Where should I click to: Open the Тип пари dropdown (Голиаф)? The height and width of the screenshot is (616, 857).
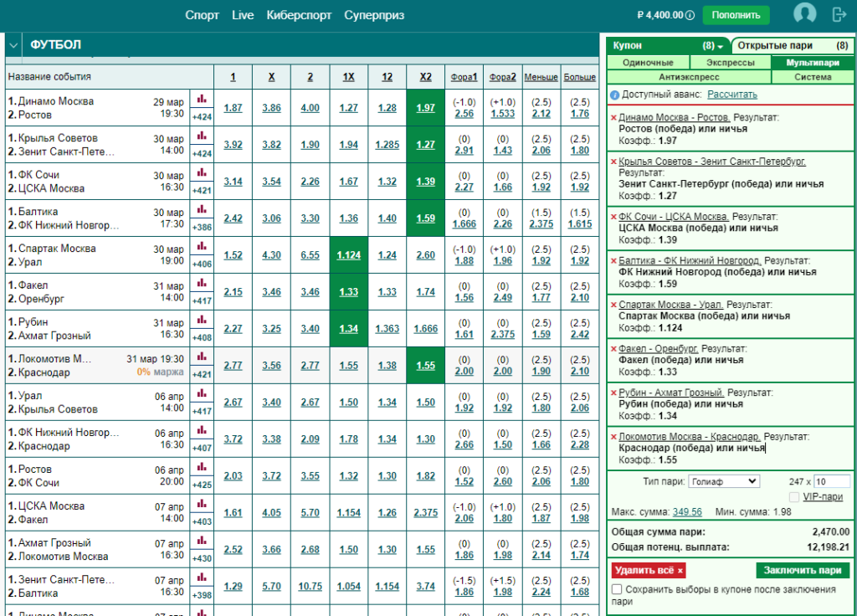tap(724, 481)
